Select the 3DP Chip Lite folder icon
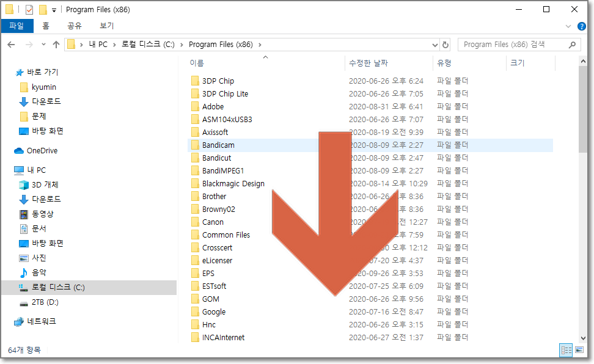The height and width of the screenshot is (364, 594). [195, 93]
